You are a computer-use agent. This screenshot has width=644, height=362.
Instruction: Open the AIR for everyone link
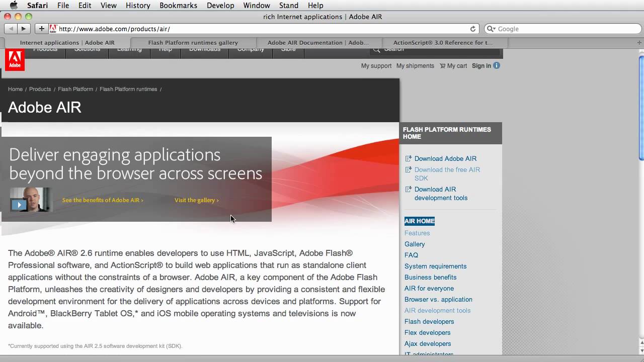pos(429,289)
